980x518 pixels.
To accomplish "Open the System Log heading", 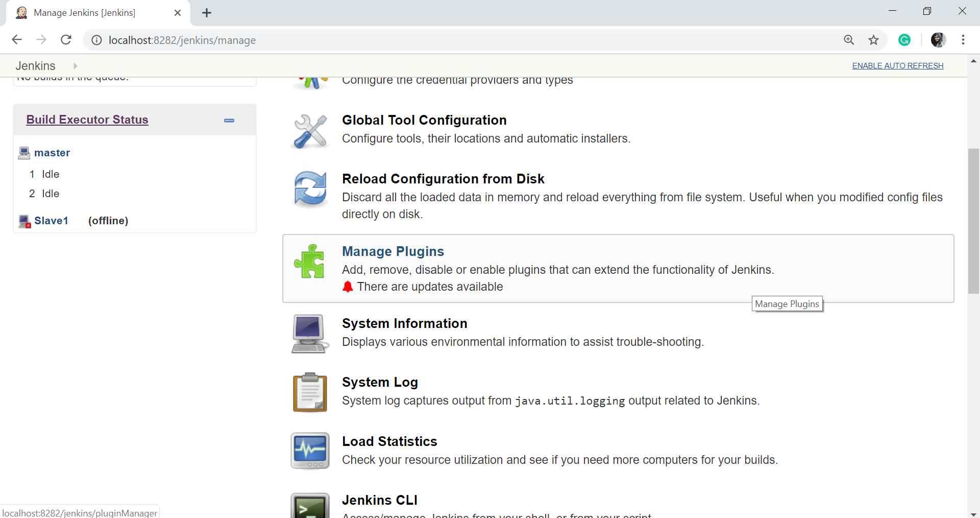I will click(x=380, y=382).
